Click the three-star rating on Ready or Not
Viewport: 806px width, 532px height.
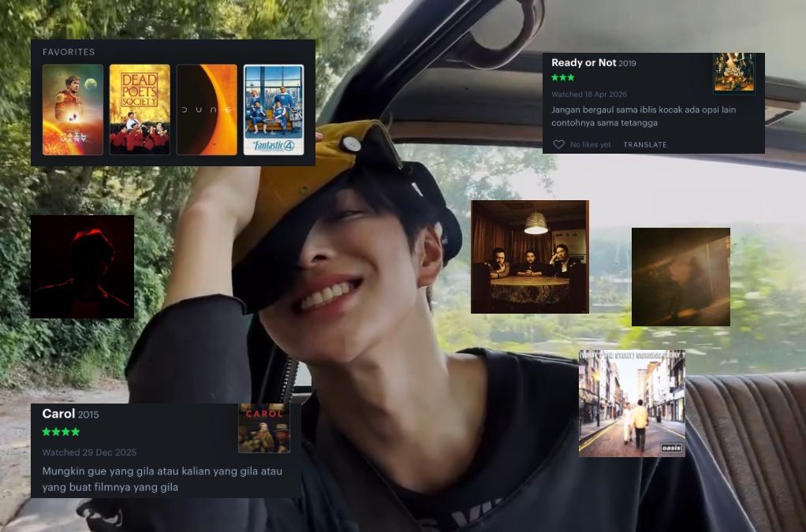563,77
